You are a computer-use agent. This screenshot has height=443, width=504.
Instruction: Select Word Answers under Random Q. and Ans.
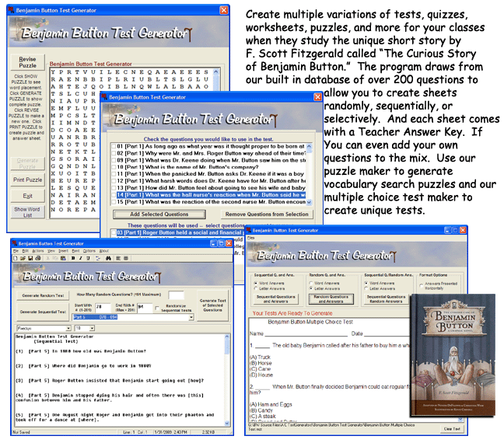(311, 283)
